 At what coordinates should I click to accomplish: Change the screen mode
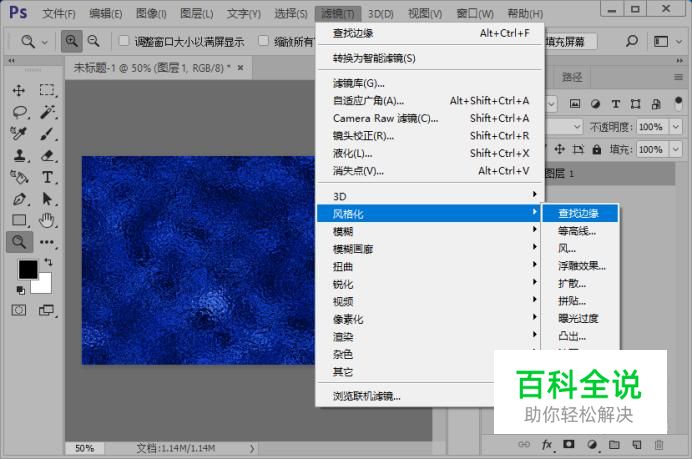tap(46, 310)
